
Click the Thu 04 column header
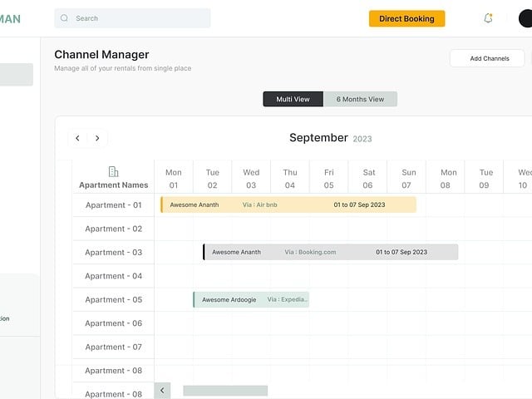(290, 179)
